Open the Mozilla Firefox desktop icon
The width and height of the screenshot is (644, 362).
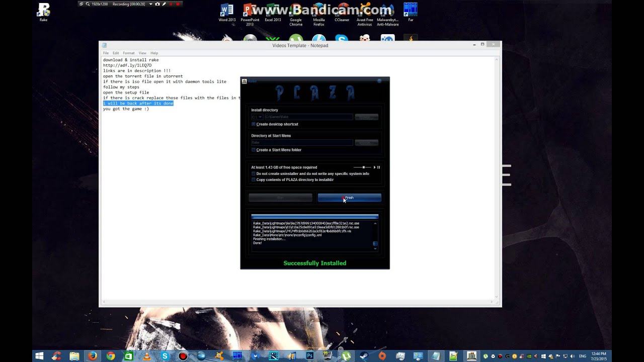[x=318, y=14]
